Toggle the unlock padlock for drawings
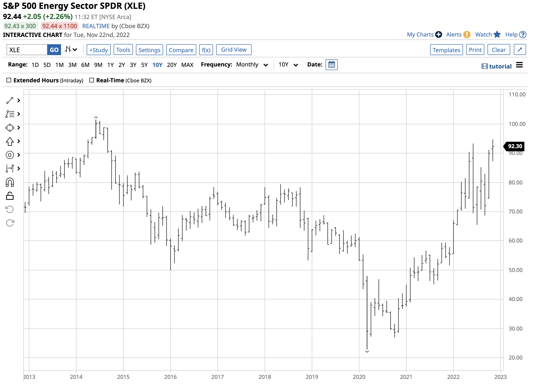539x392 pixels. click(10, 196)
